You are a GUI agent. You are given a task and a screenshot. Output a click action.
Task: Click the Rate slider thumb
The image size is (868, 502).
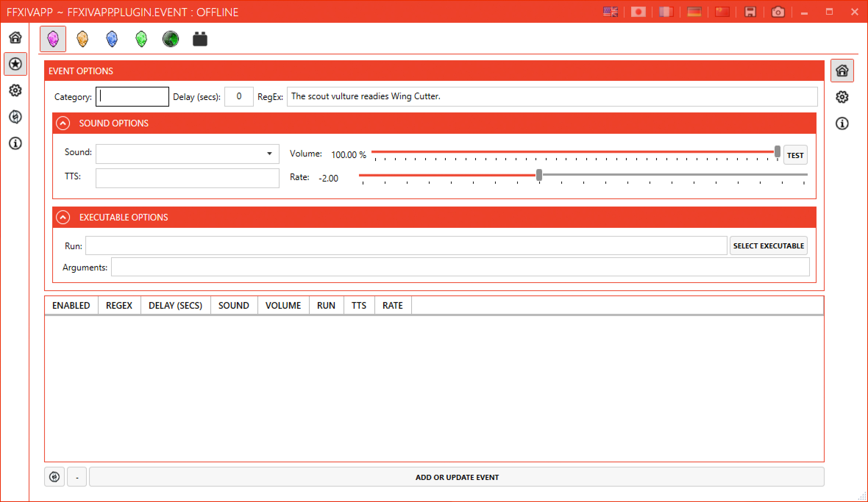point(539,175)
